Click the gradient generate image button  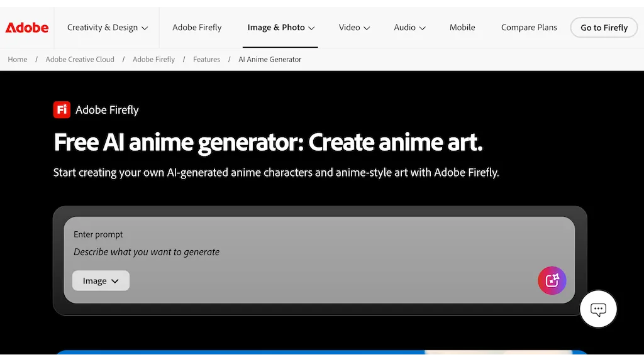[552, 281]
